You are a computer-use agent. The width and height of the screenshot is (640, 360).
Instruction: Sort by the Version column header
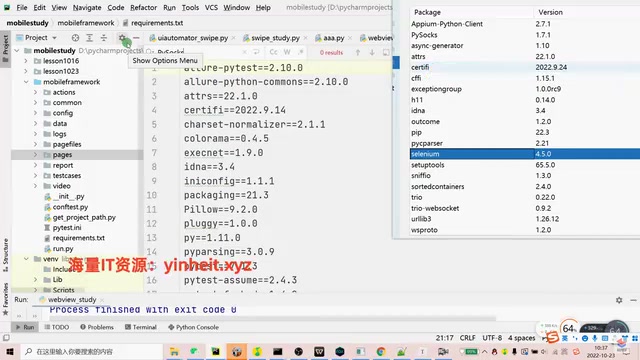tap(550, 12)
